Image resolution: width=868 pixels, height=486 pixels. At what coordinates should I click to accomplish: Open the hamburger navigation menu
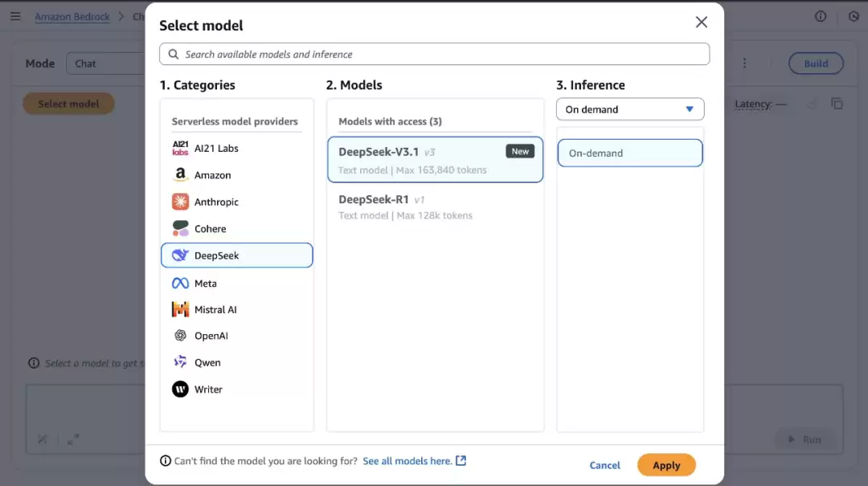[x=15, y=17]
